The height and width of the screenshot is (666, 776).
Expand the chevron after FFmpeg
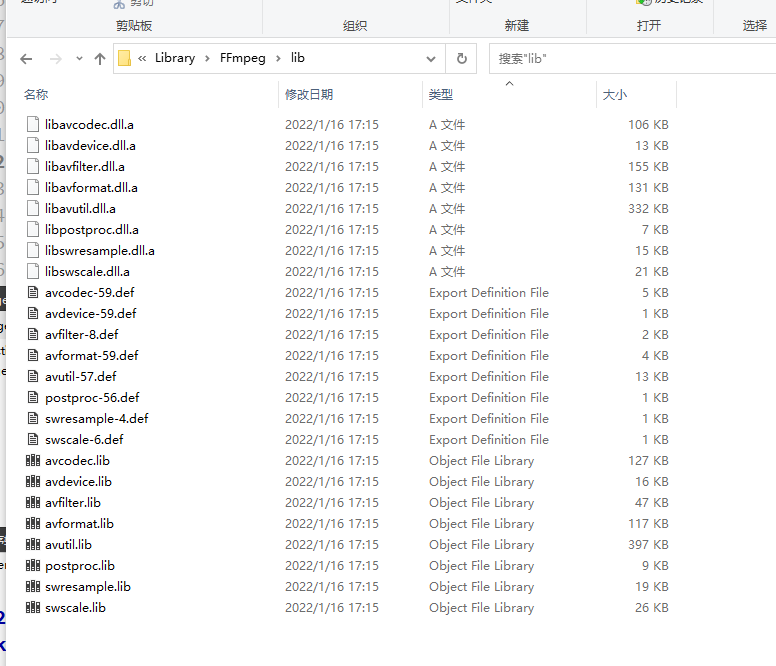[x=279, y=58]
